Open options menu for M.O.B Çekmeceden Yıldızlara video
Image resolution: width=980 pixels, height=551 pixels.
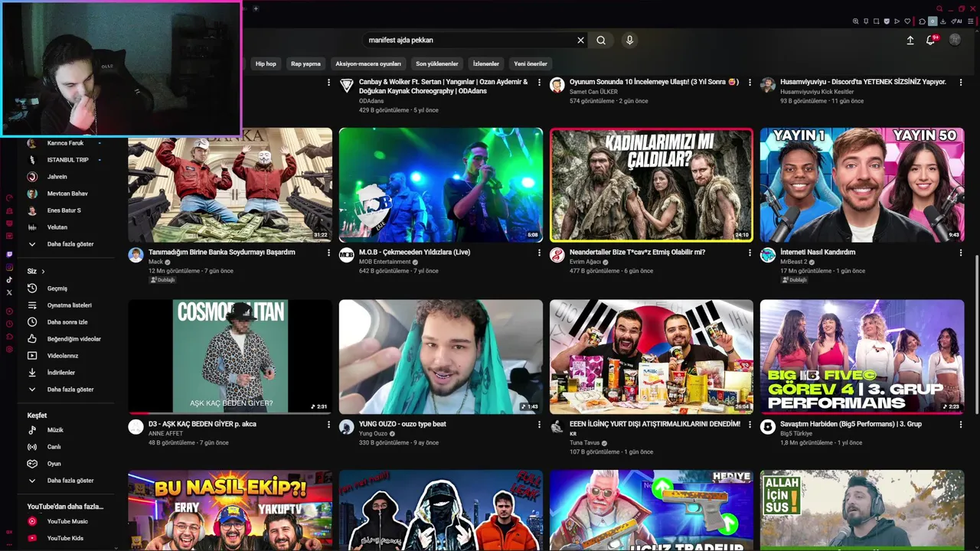point(539,253)
